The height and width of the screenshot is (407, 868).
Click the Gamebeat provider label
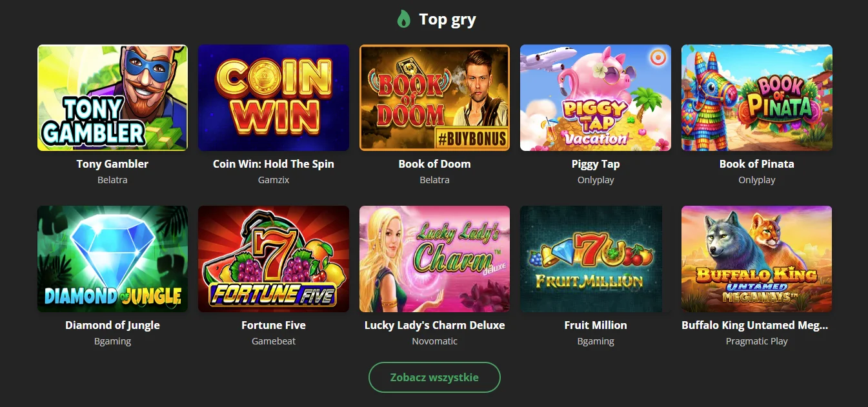(274, 341)
